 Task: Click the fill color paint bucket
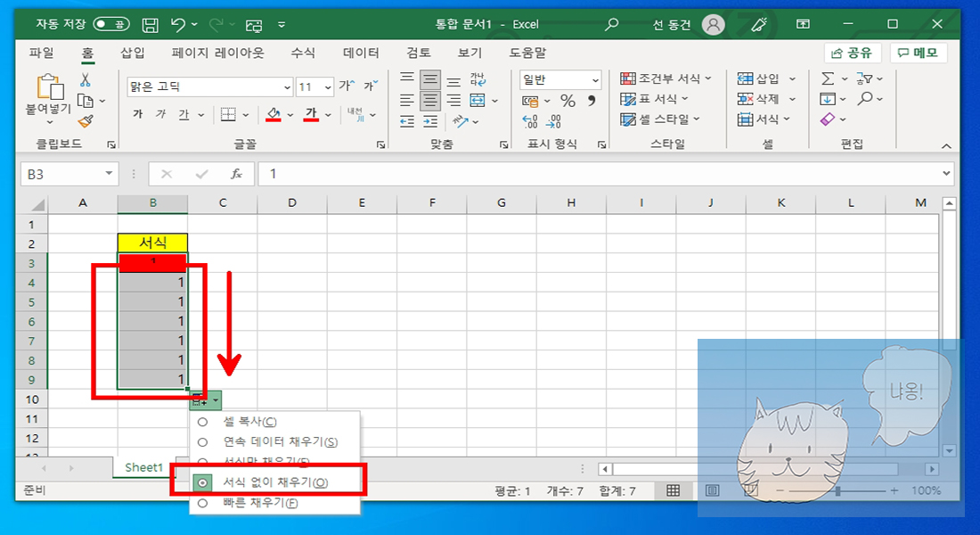(x=274, y=114)
